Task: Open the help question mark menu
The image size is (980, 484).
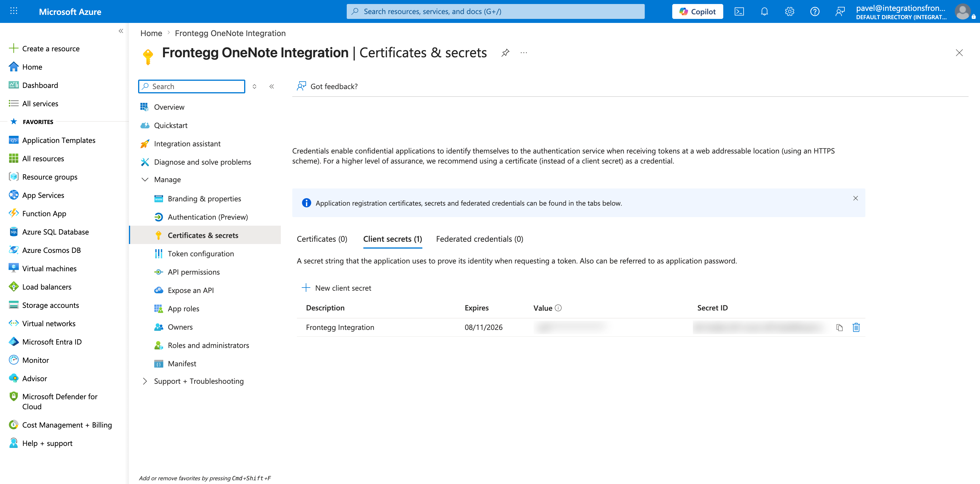Action: (814, 11)
